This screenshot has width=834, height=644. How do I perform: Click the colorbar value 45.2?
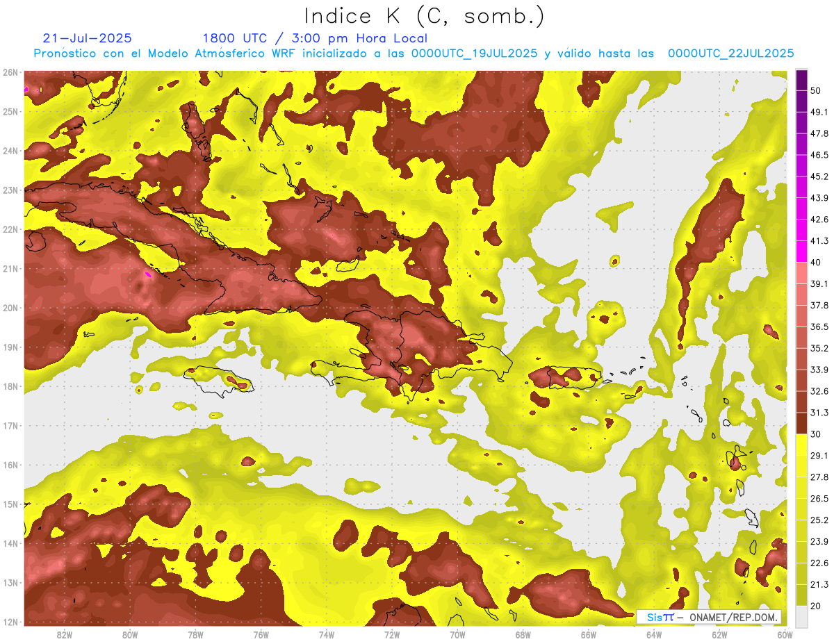pos(820,176)
